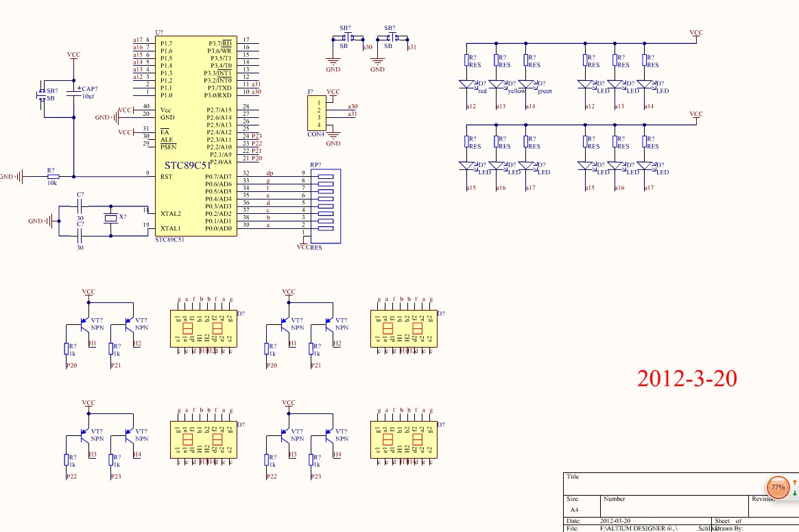Viewport: 799px width, 532px height.
Task: Select the LED labeled yellow
Action: point(497,85)
